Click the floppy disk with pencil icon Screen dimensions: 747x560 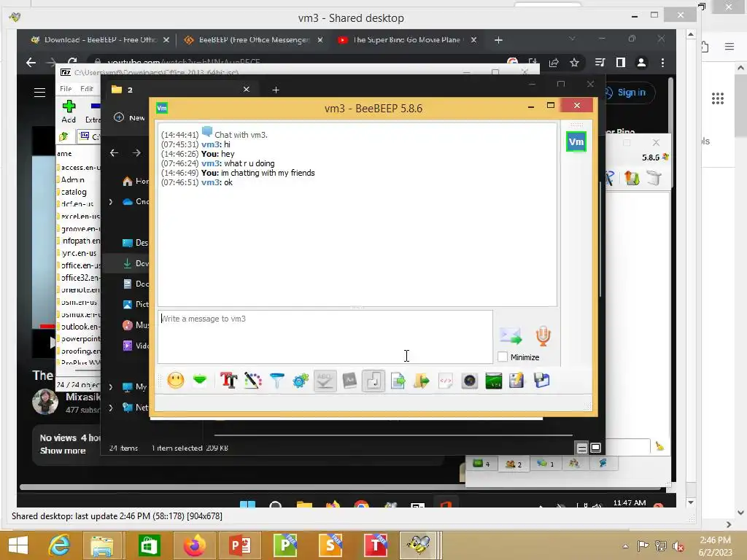click(517, 381)
